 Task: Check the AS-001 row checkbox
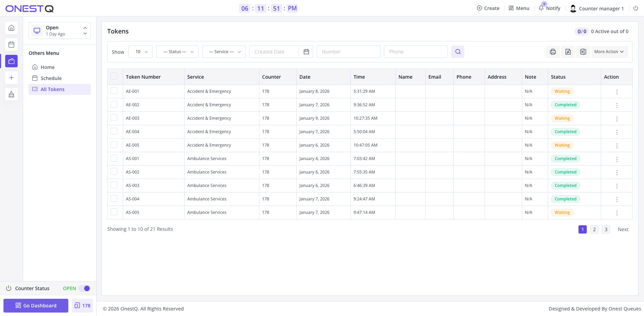pos(114,158)
